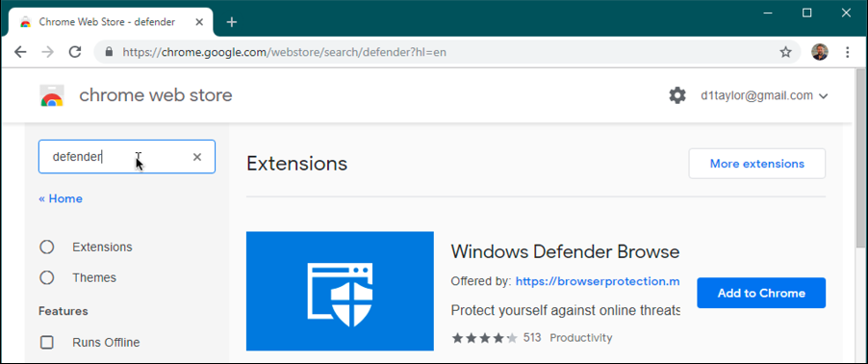868x364 pixels.
Task: Click the Chrome Web Store logo icon
Action: click(52, 95)
